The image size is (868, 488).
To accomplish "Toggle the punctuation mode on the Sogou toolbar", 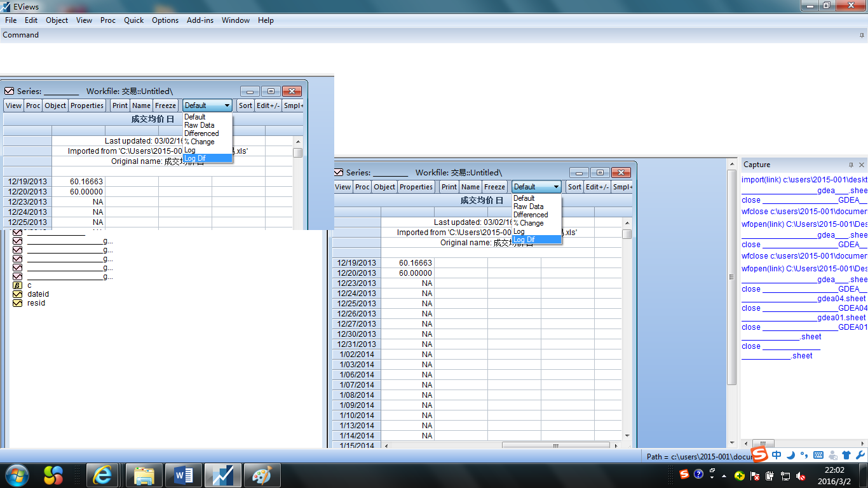I will click(x=804, y=455).
